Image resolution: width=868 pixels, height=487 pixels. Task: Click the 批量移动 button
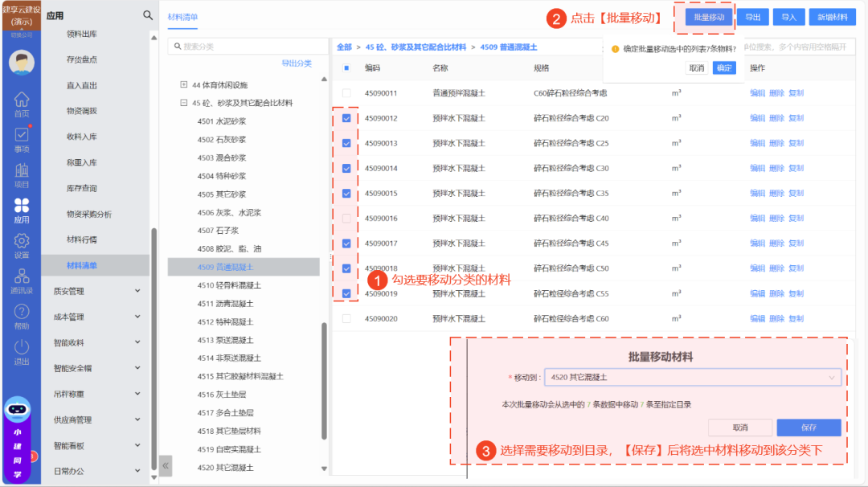[710, 17]
